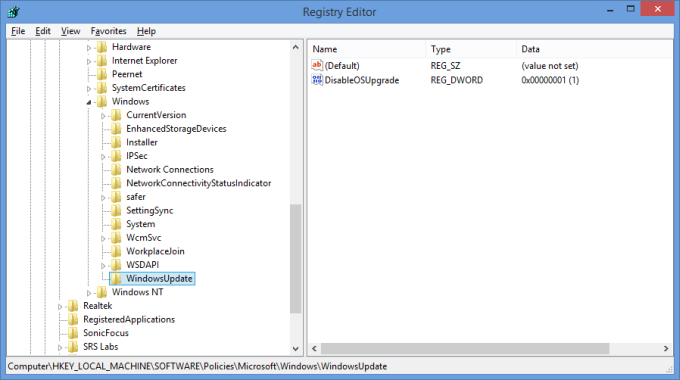The width and height of the screenshot is (680, 380).
Task: Minimize the Registry Editor window
Action: tap(610, 10)
